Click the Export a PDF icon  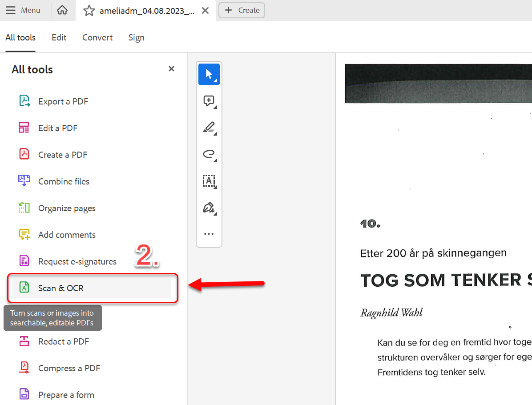click(x=24, y=101)
